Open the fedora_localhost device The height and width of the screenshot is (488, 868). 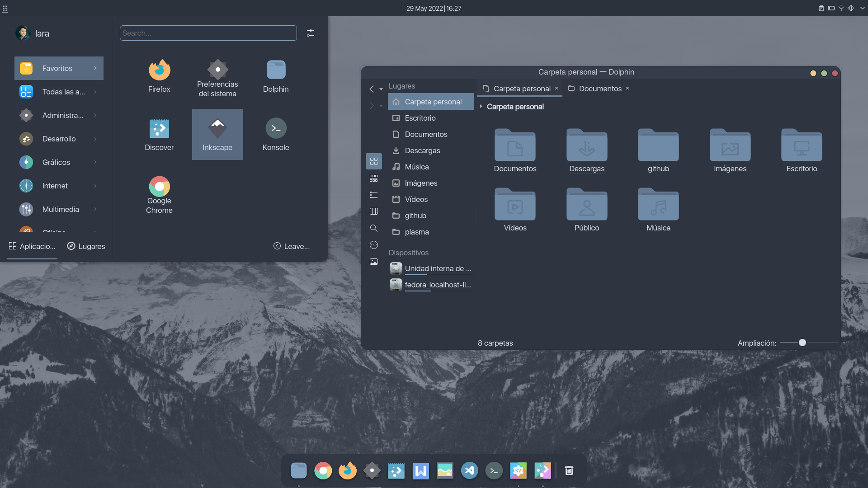(431, 285)
